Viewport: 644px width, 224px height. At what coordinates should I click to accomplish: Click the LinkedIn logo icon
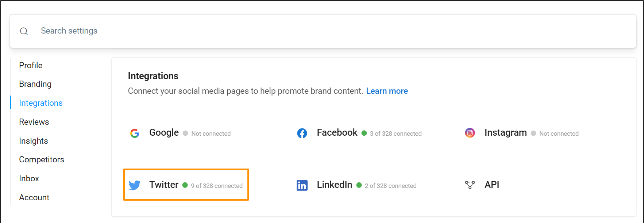(302, 185)
